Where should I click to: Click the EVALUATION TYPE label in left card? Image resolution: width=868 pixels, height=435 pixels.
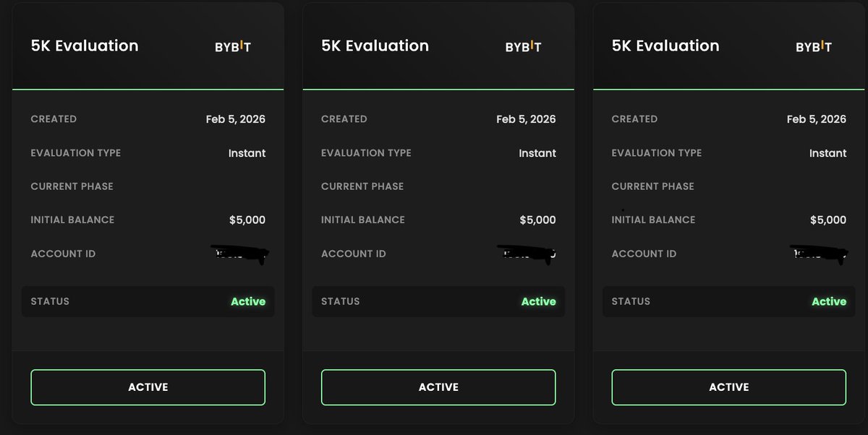pos(76,153)
